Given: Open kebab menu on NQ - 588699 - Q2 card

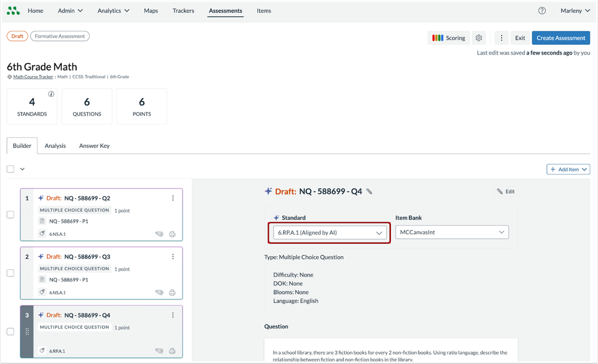Looking at the screenshot, I should (173, 198).
